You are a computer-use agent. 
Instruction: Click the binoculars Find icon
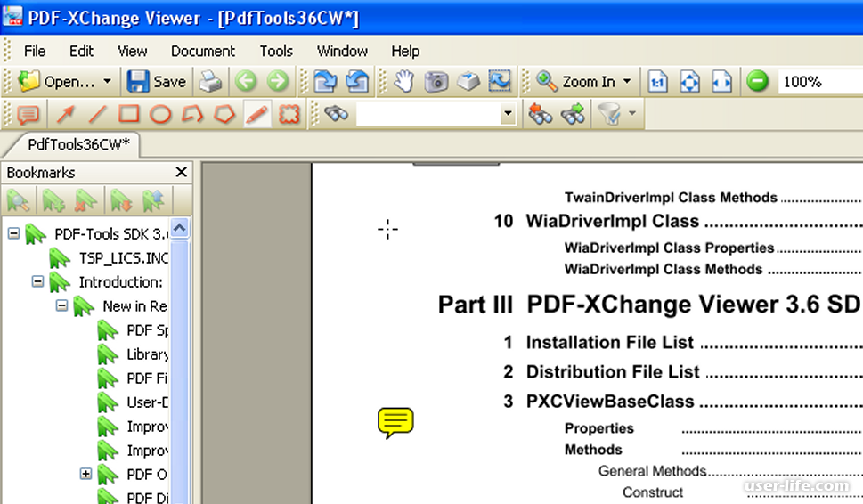pyautogui.click(x=337, y=114)
